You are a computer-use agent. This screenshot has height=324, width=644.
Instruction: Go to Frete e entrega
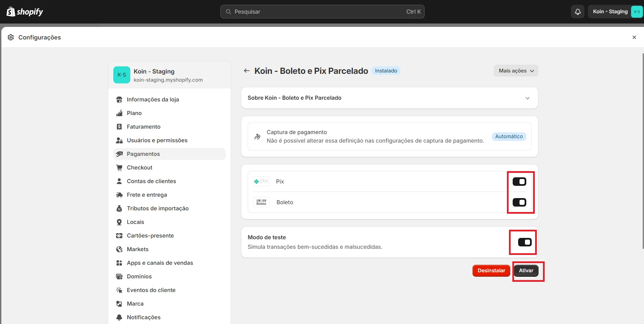[x=169, y=195]
